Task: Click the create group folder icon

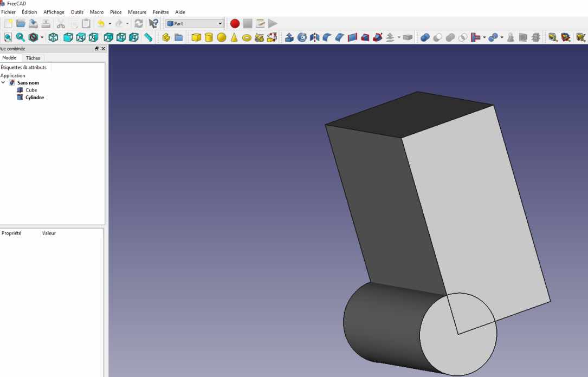Action: click(x=179, y=37)
